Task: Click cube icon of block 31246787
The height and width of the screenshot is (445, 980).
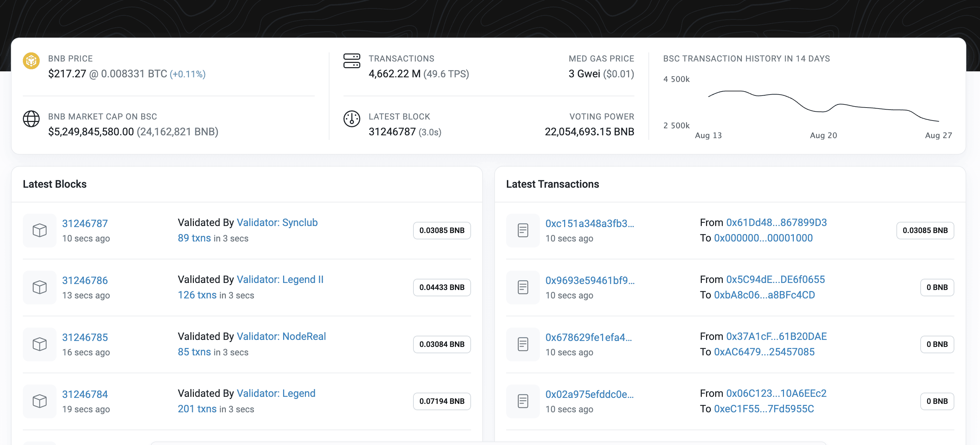Action: click(40, 230)
